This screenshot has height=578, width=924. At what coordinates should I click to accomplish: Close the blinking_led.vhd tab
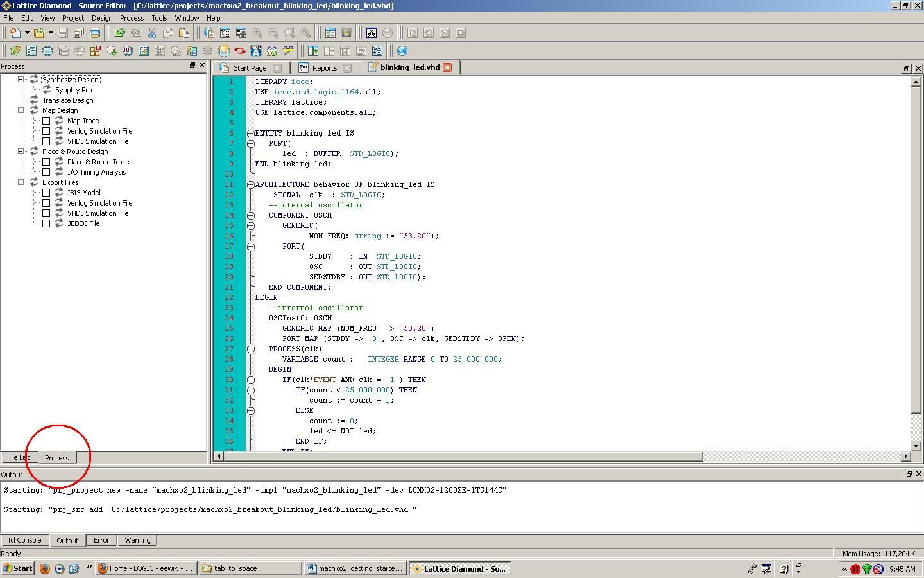point(447,67)
